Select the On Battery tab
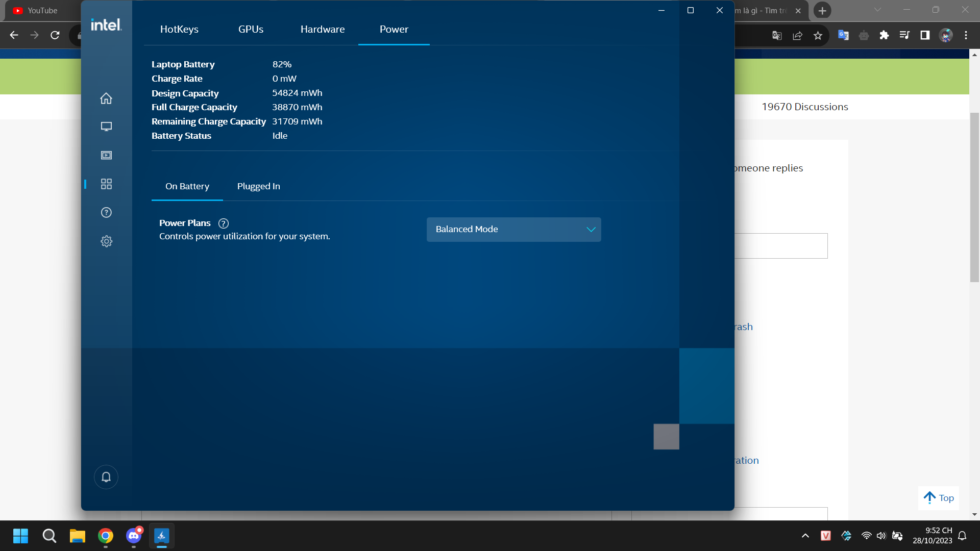980x551 pixels. click(x=187, y=186)
